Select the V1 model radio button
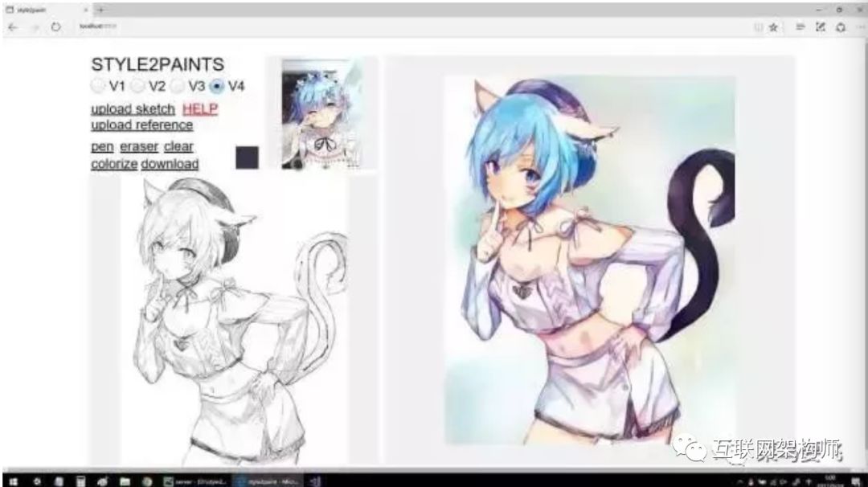Viewport: 868px width, 487px height. click(98, 86)
